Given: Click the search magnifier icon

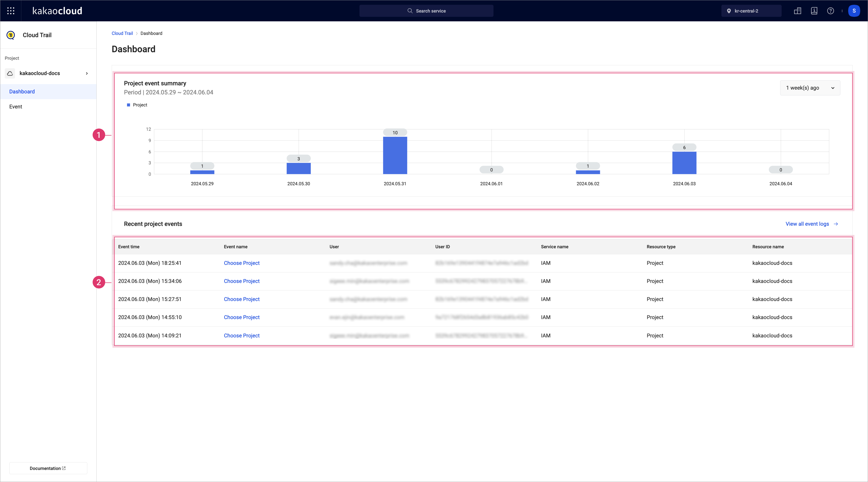Looking at the screenshot, I should click(410, 11).
